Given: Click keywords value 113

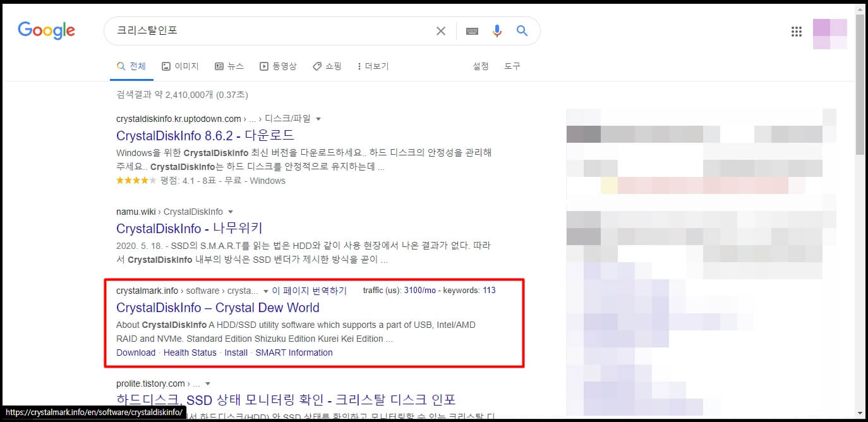Looking at the screenshot, I should tap(489, 291).
